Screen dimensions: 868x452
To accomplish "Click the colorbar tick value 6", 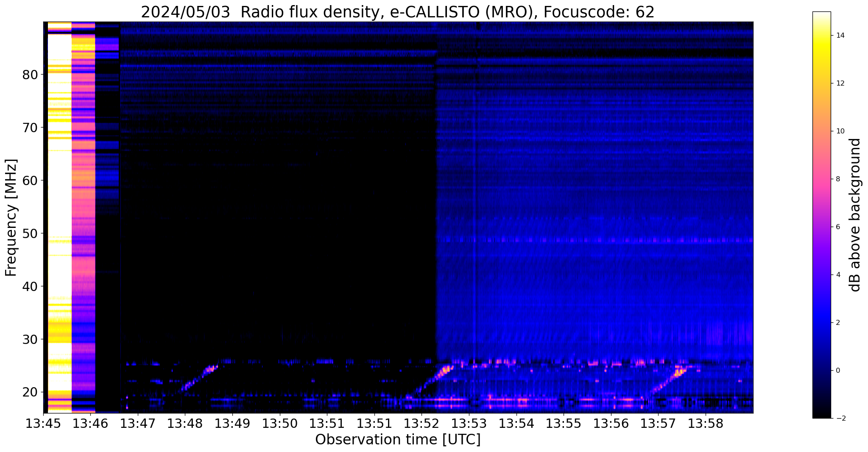I will coord(837,227).
